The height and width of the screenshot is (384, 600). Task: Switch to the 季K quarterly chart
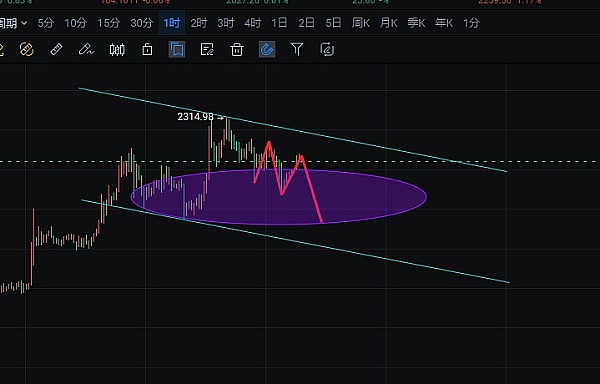pos(416,23)
